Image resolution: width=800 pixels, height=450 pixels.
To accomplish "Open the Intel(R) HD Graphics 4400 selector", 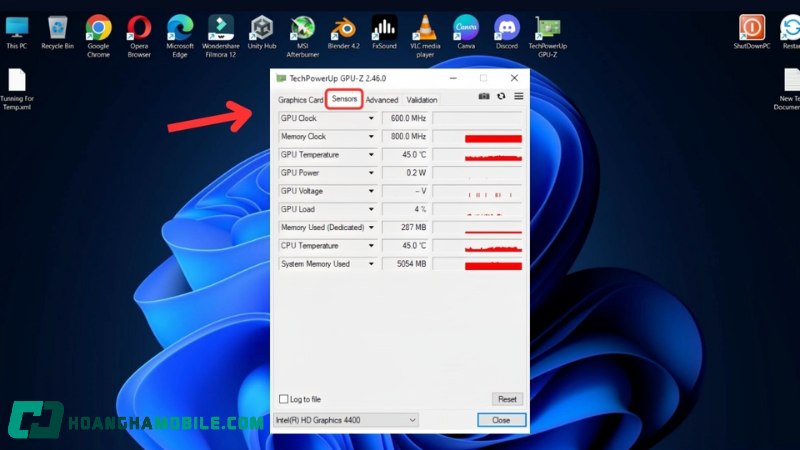I will pos(346,420).
